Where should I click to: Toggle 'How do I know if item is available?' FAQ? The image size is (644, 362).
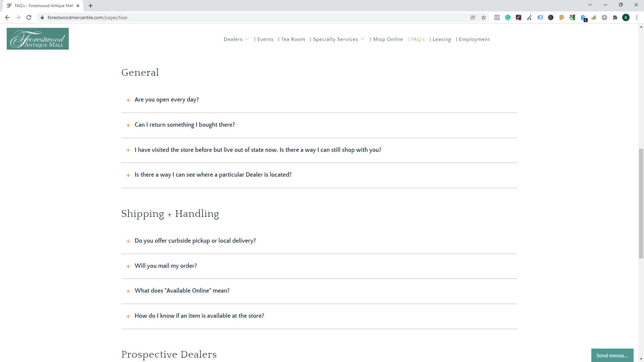click(x=128, y=316)
